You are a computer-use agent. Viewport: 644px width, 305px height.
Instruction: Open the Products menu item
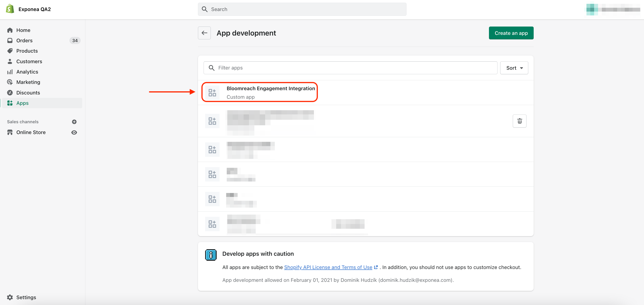click(27, 51)
